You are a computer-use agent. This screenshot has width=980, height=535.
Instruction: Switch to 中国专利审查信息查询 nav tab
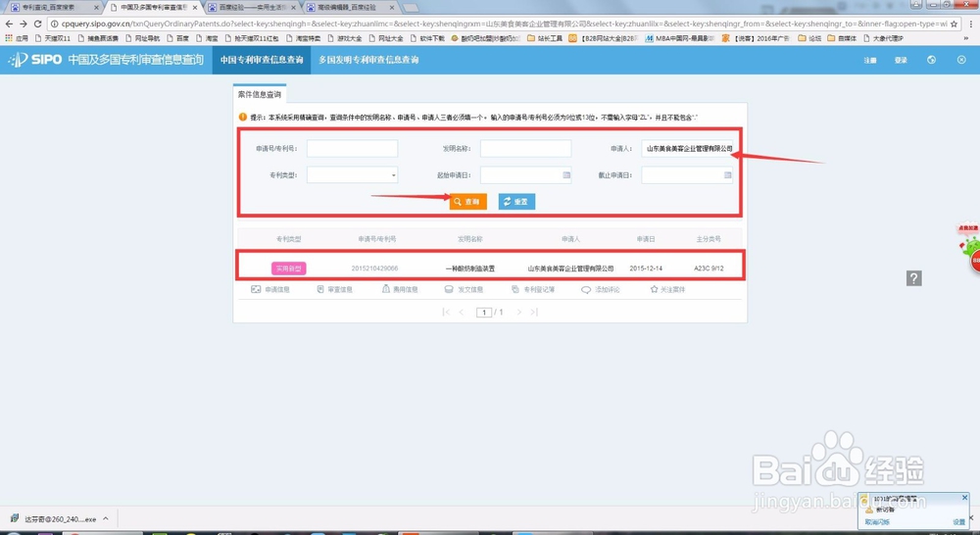262,60
